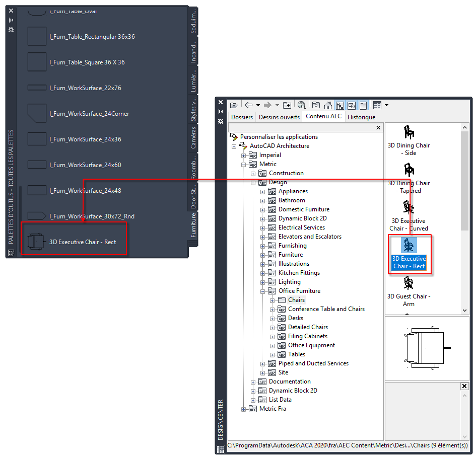Expand the Imperial node
Viewport: 476px width, 458px height.
coord(243,156)
